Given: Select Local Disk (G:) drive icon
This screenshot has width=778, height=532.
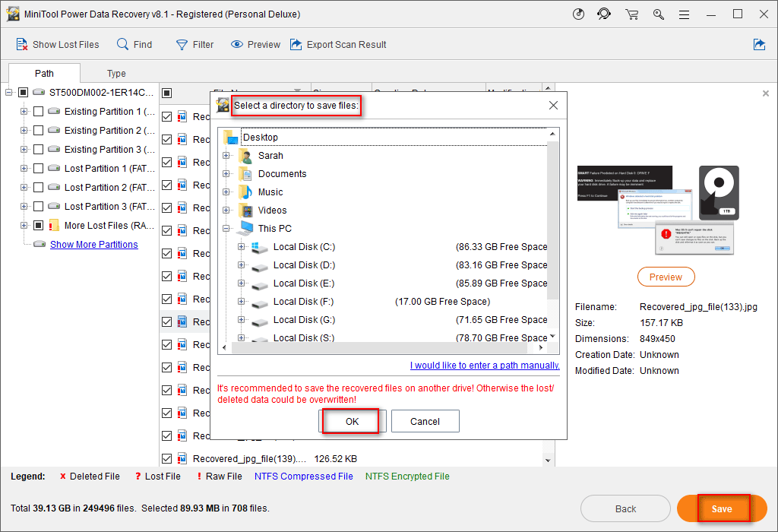Looking at the screenshot, I should click(260, 322).
